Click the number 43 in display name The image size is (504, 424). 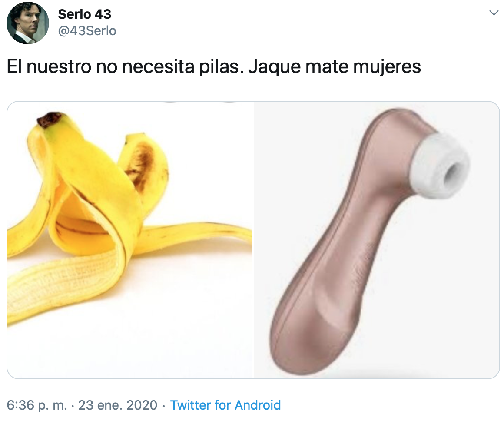103,14
